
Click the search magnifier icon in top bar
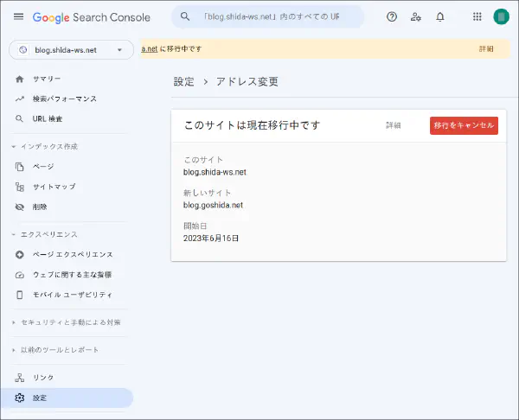[185, 16]
